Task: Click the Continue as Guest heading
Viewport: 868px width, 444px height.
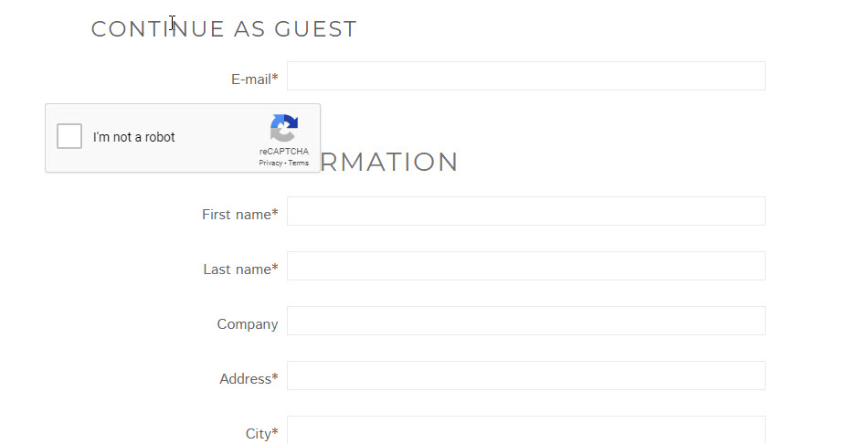Action: click(x=224, y=29)
